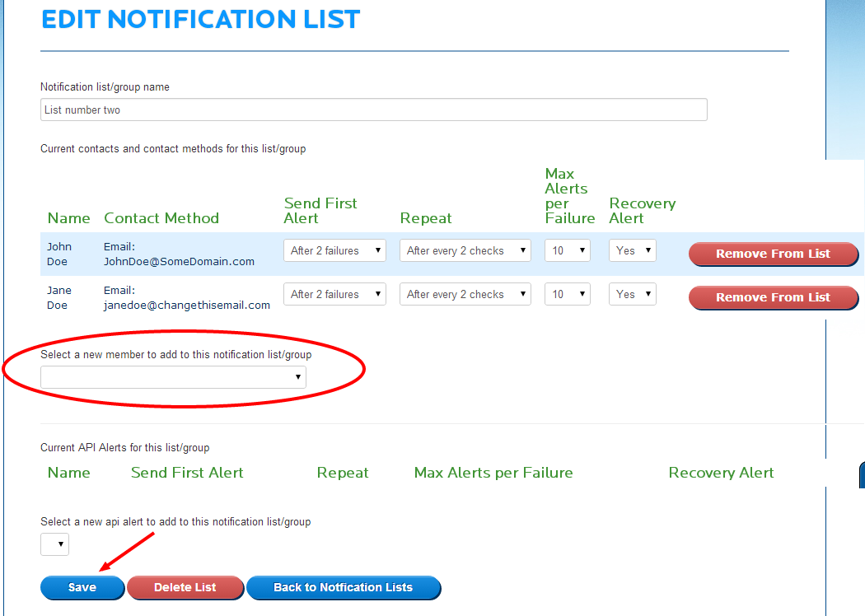Open the new member selection dropdown
Viewport: 865px width, 616px height.
[173, 377]
